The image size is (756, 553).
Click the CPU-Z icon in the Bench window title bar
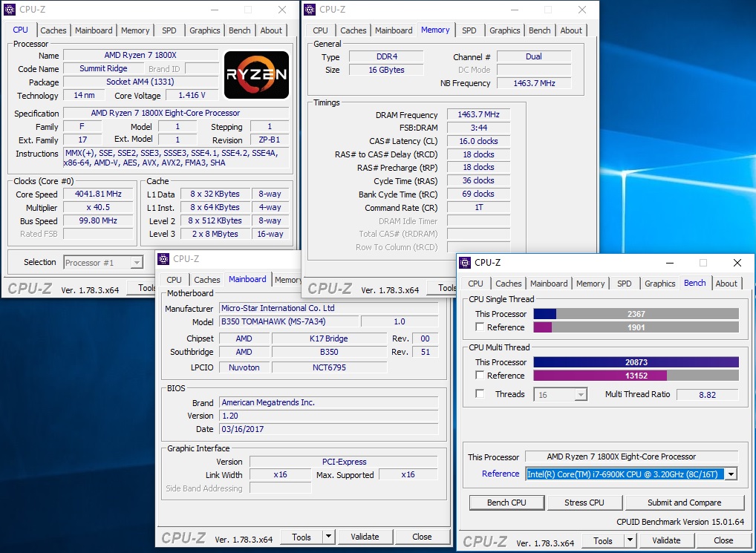click(466, 263)
